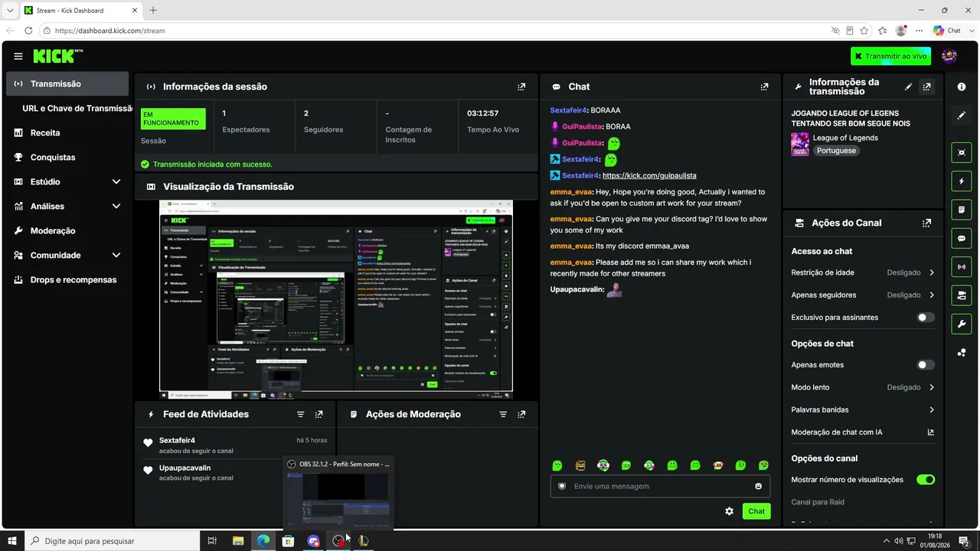Open Microsoft Store from taskbar

coord(288,541)
